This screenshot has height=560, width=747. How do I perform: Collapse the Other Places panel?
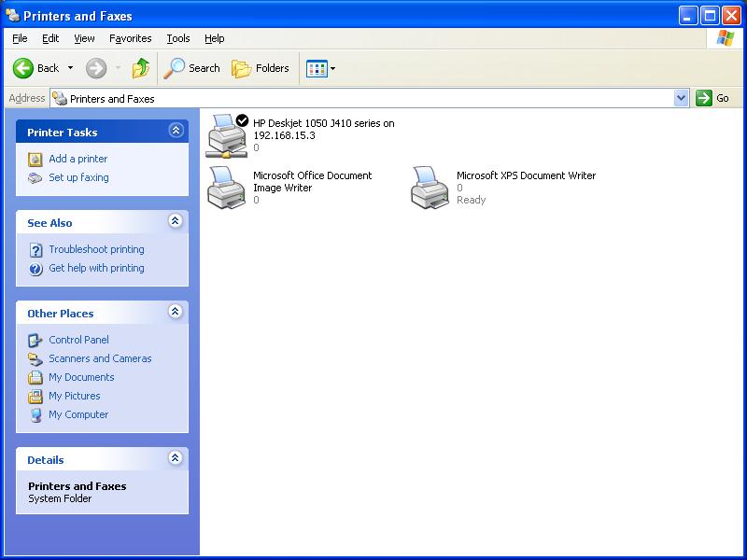tap(175, 313)
